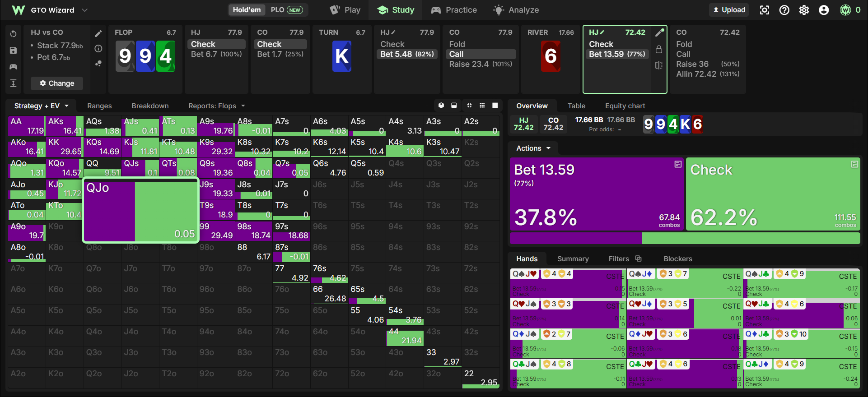Click the green W coin balance icon
The height and width of the screenshot is (397, 868).
point(845,10)
